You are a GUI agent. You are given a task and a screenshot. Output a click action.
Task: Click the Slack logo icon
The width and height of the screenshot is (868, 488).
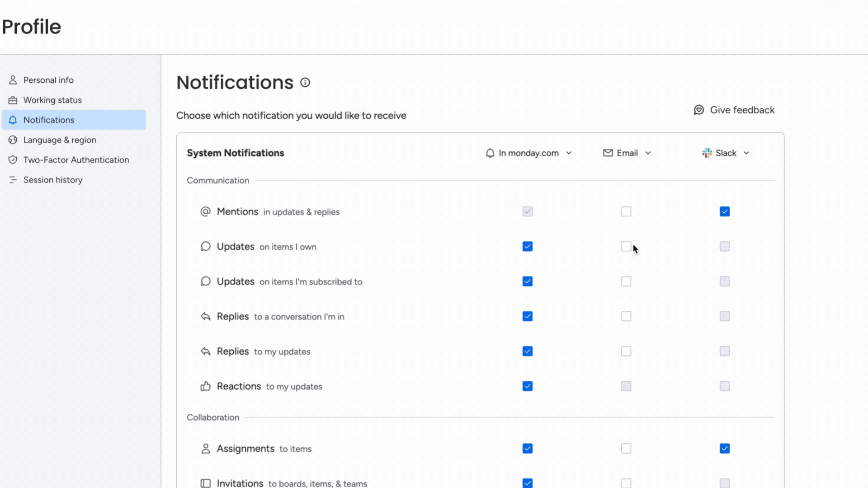click(x=707, y=153)
